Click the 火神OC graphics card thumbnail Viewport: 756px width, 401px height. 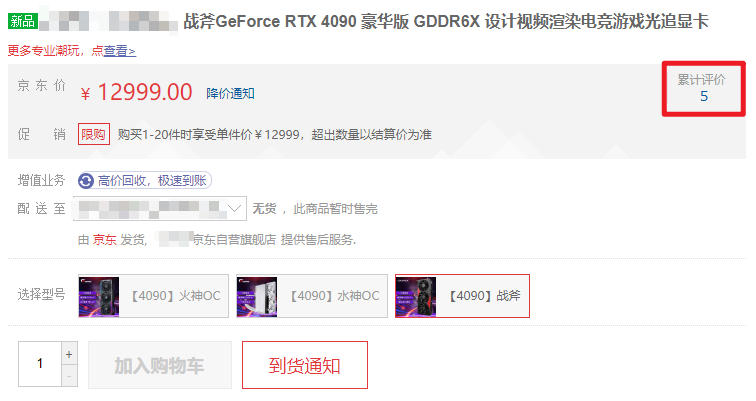(99, 296)
